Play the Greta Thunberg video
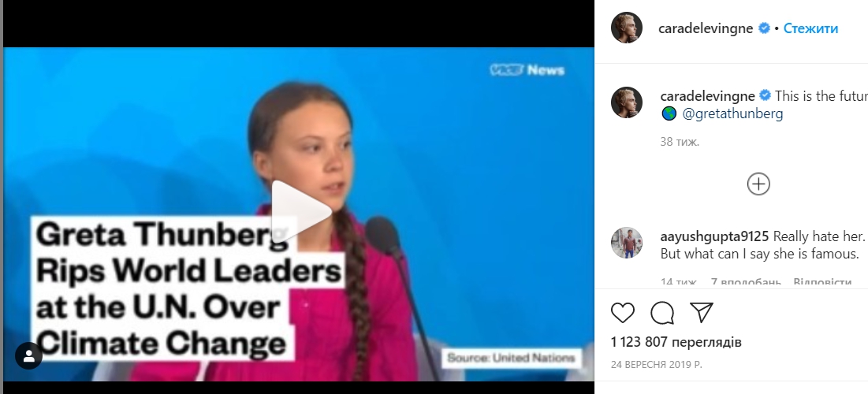 (301, 211)
